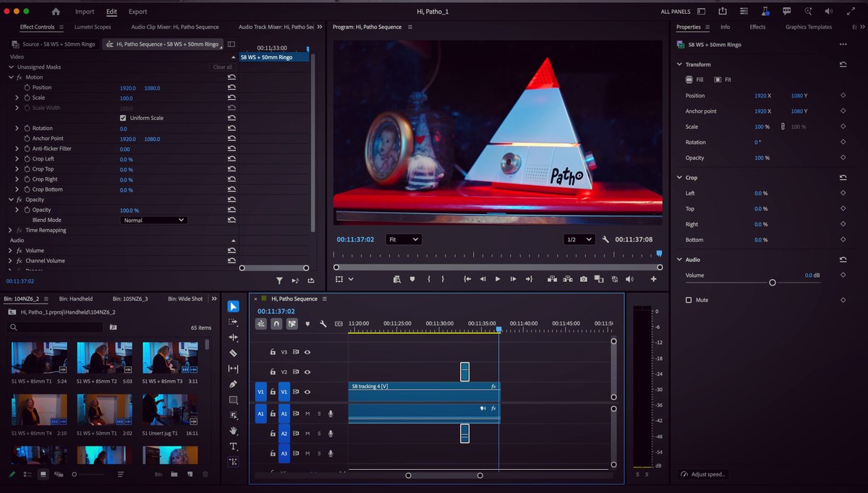Screen dimensions: 868x493
Task: Open the Bin: Handheld tab
Action: pyautogui.click(x=75, y=299)
